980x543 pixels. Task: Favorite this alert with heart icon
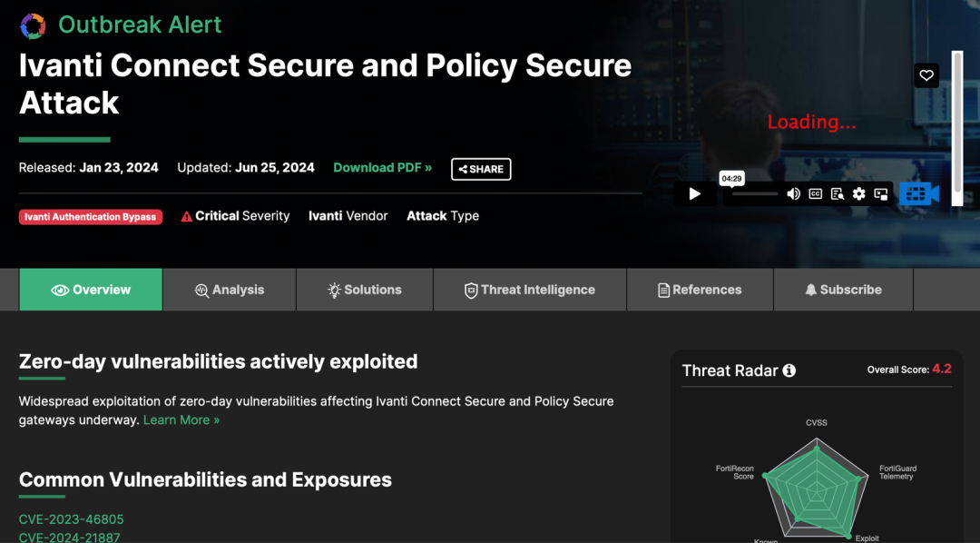[x=926, y=75]
